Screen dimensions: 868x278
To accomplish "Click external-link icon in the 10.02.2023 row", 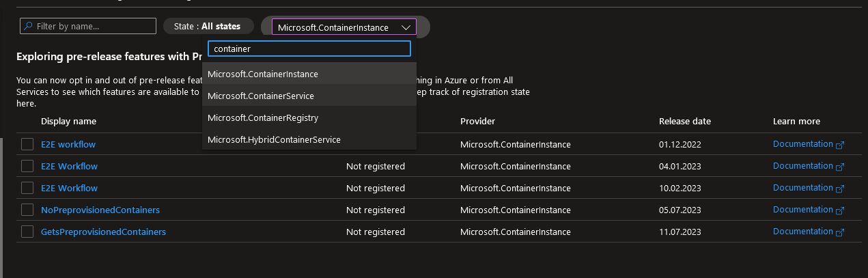I will (x=840, y=189).
